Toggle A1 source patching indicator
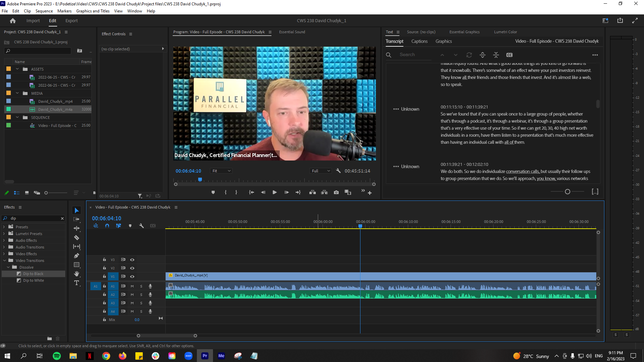 tap(95, 286)
